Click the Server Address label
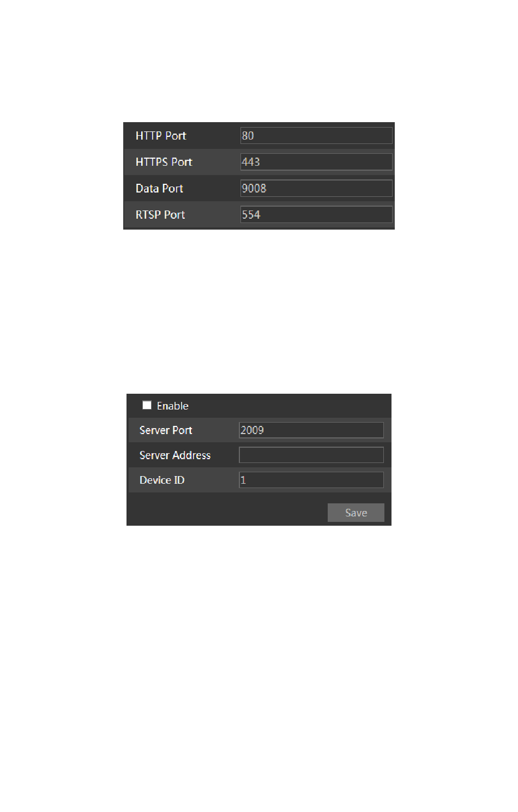The image size is (518, 812). 175,455
